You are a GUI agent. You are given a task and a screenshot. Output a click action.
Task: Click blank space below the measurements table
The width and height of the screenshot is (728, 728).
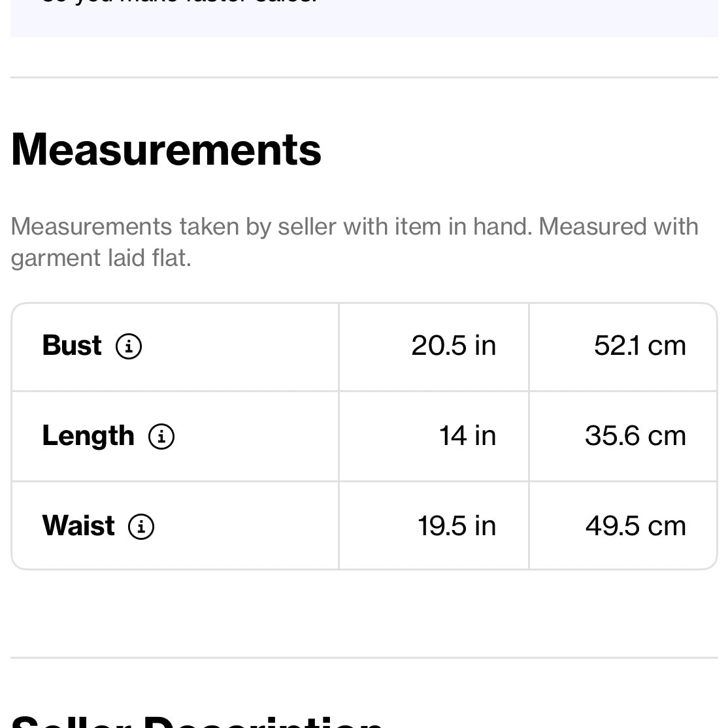click(364, 613)
